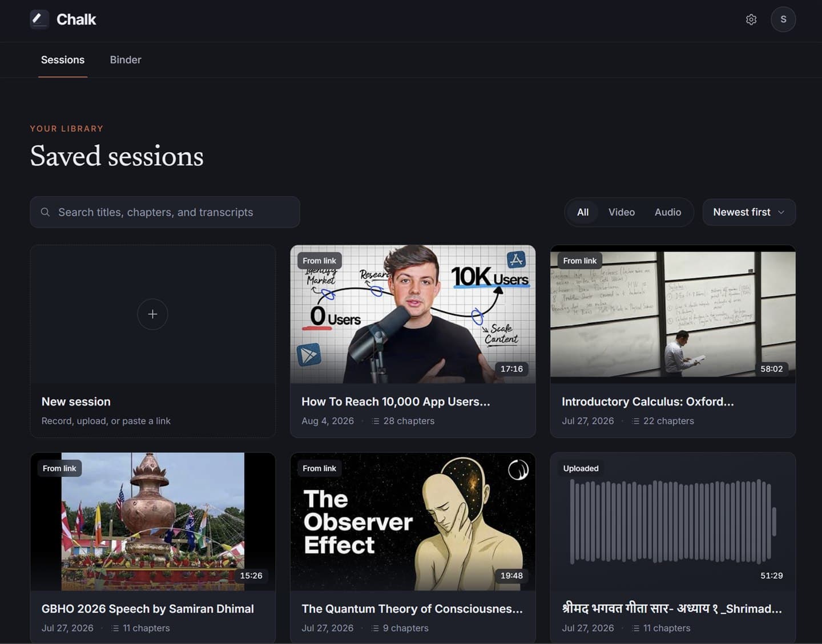This screenshot has height=644, width=822.
Task: Open the Newest first sort dropdown
Action: (x=749, y=212)
